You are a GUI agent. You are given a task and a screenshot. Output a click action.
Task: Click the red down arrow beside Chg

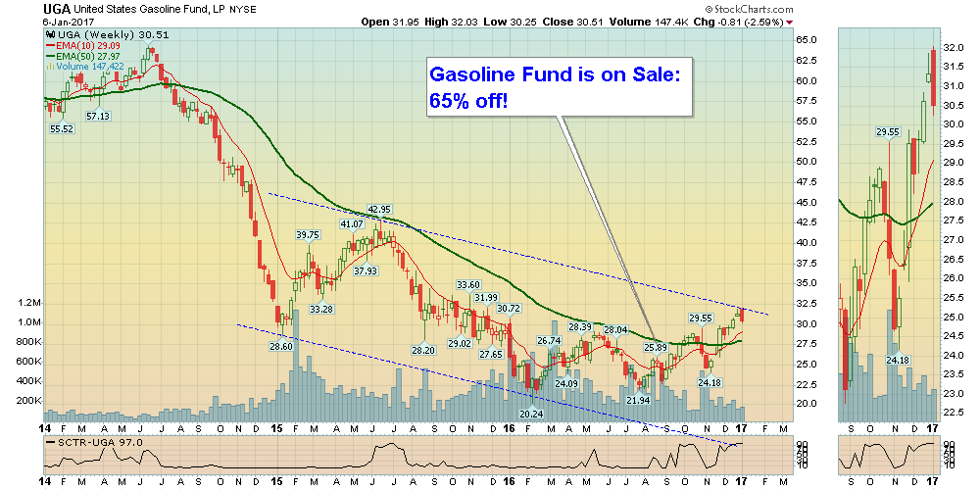789,23
